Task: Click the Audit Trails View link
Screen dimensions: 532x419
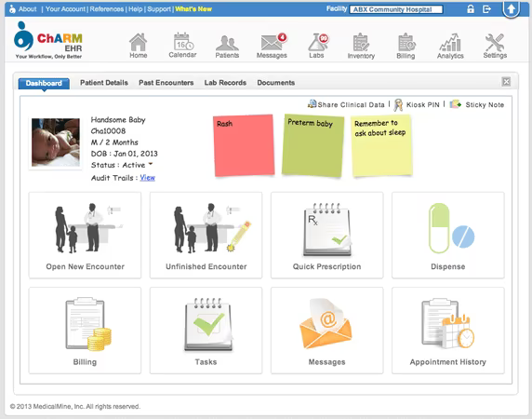Action: pos(147,178)
